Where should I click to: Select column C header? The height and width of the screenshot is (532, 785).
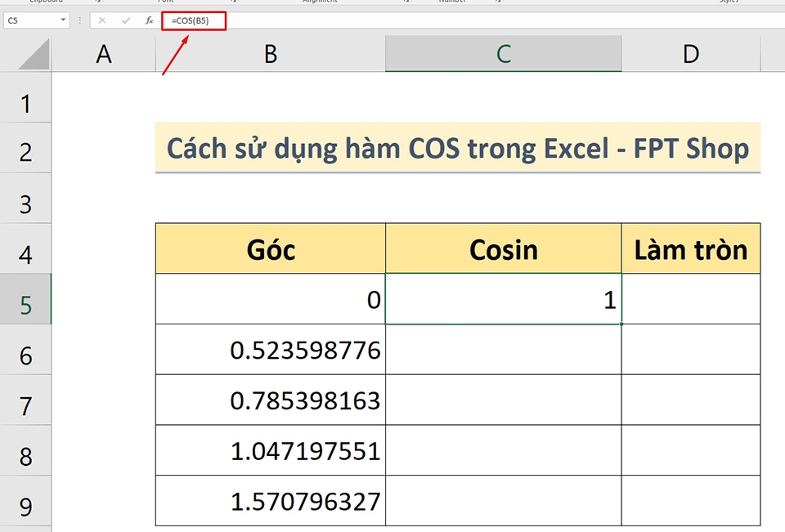[503, 54]
